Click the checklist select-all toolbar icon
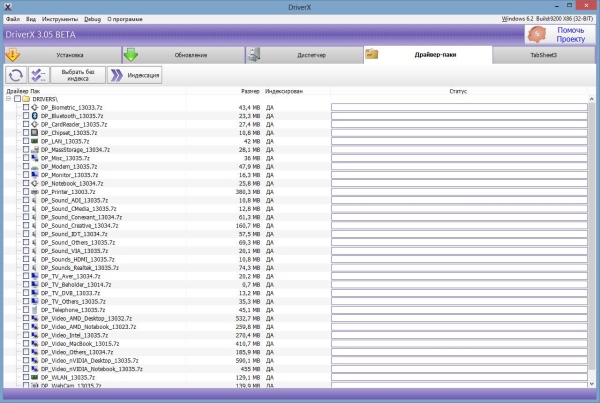600x403 pixels. click(40, 75)
